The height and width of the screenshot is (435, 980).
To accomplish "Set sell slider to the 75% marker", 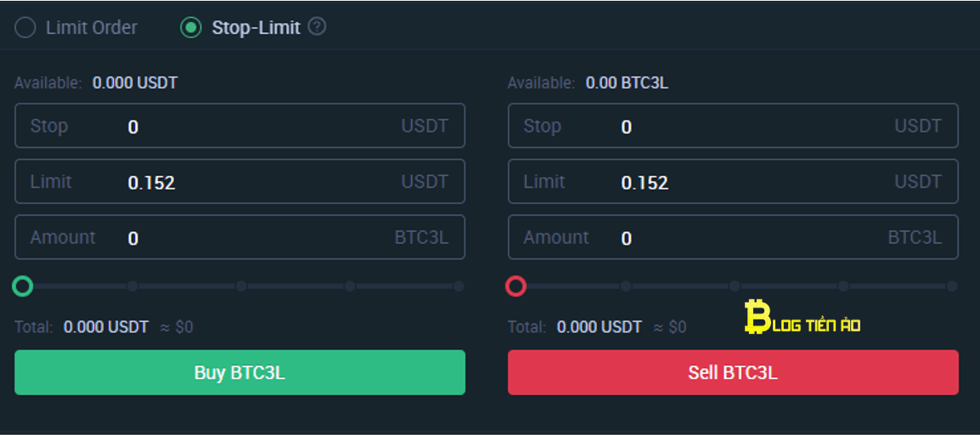I will (843, 286).
